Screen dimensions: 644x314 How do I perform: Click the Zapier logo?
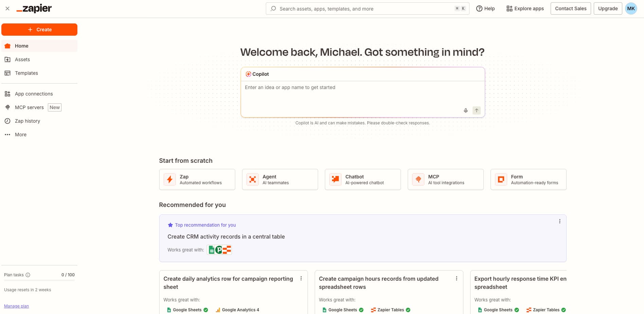pos(34,8)
